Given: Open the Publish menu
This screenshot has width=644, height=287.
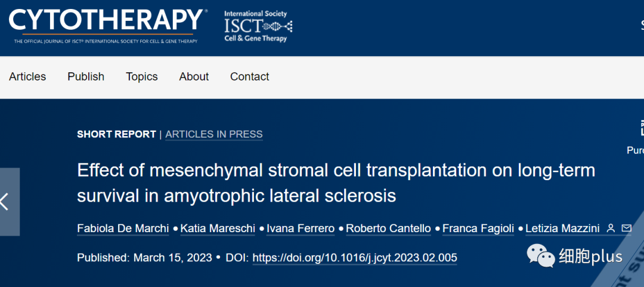Looking at the screenshot, I should click(86, 77).
